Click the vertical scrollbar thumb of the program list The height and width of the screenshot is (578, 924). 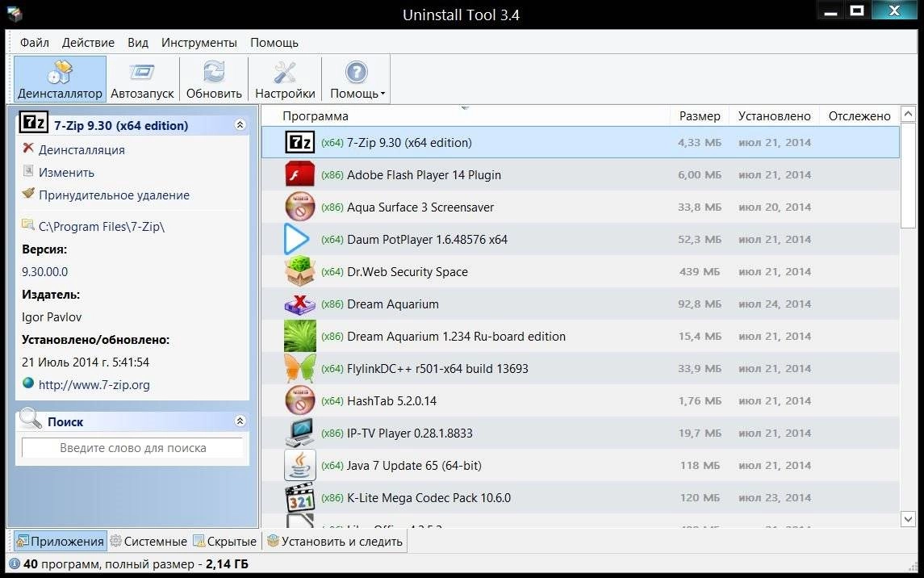tap(908, 175)
